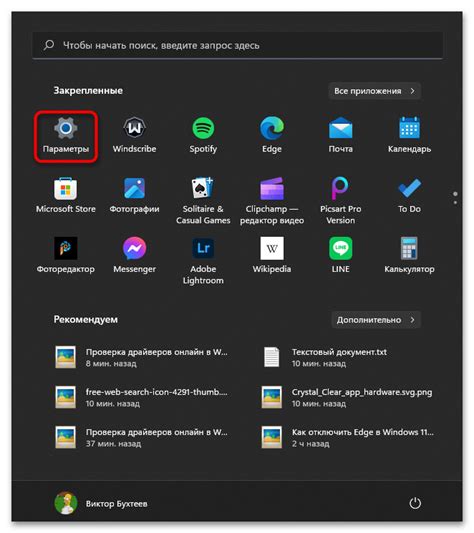Open the Spotify app
Screen dimensions: 474x533
click(x=203, y=136)
